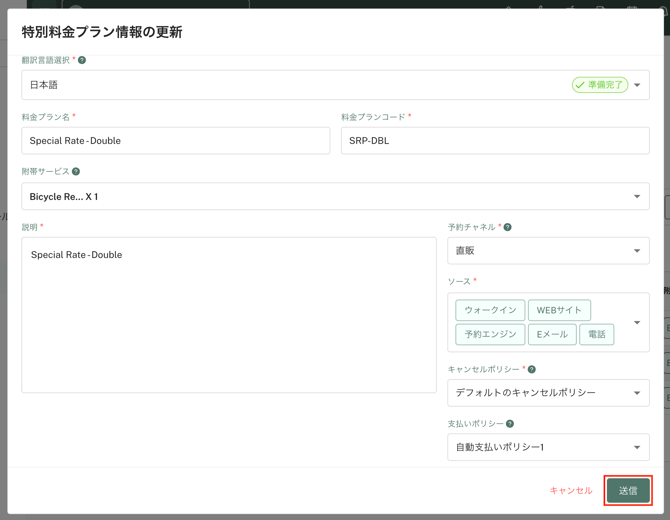Screen dimensions: 670x520
Task: Select the ウォークイン source tag
Action: [x=490, y=310]
